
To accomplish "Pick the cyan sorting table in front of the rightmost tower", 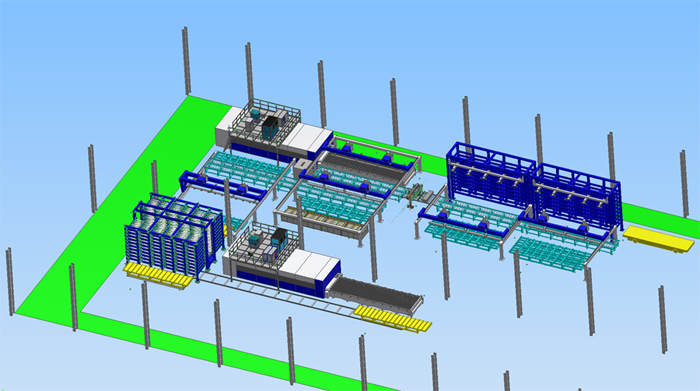I will click(x=554, y=254).
